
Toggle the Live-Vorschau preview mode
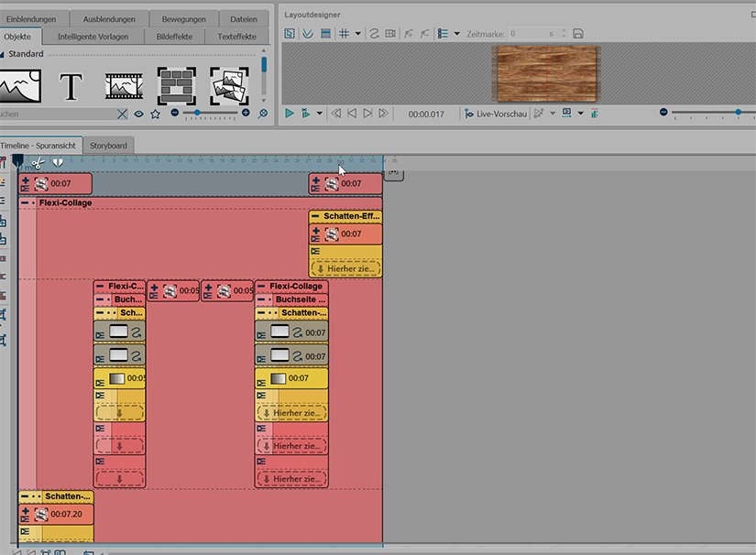click(495, 114)
